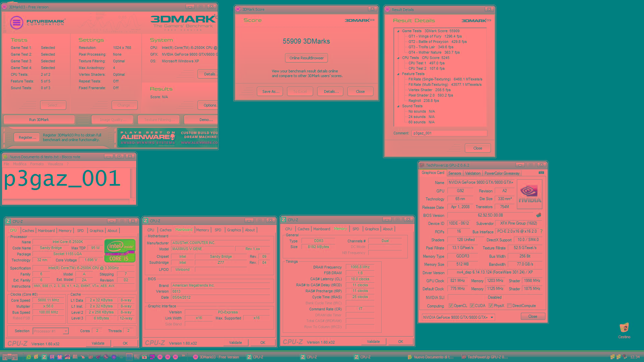Image resolution: width=644 pixels, height=362 pixels.
Task: Click the Comment field containing p3gaz_001
Action: pyautogui.click(x=449, y=133)
